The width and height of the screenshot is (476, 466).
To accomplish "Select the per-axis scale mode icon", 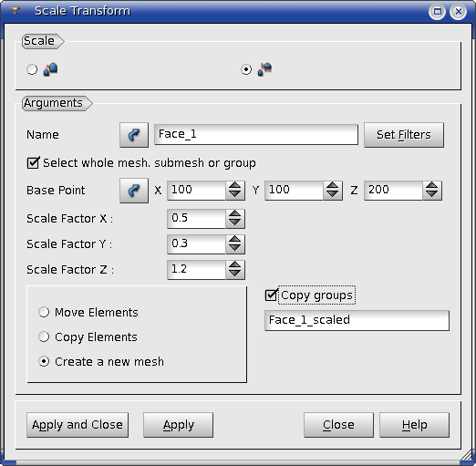I will coord(264,69).
